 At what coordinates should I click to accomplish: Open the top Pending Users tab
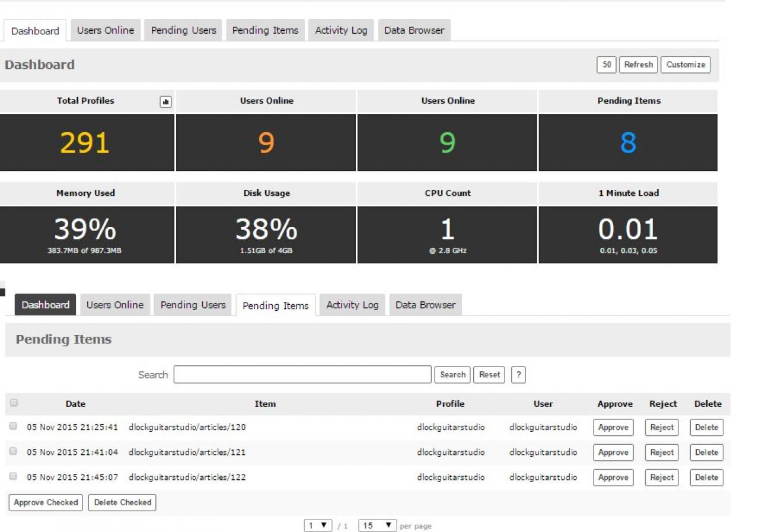pyautogui.click(x=183, y=30)
